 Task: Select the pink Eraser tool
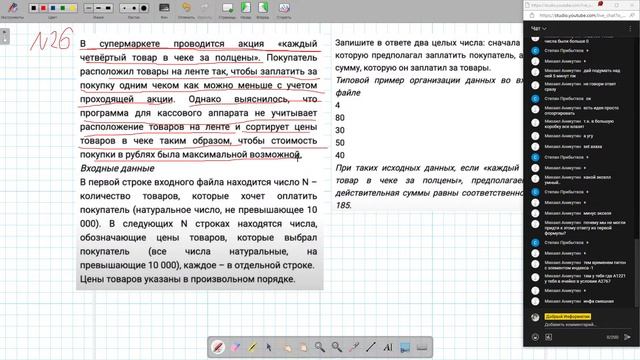tap(235, 347)
